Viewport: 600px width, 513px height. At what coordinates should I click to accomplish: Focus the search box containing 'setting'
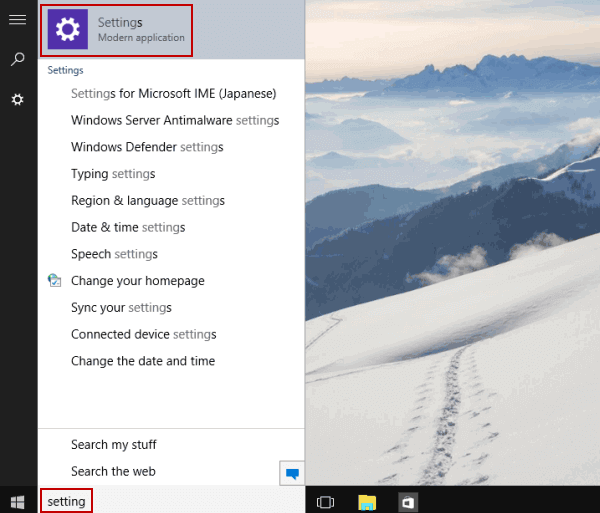(x=172, y=501)
